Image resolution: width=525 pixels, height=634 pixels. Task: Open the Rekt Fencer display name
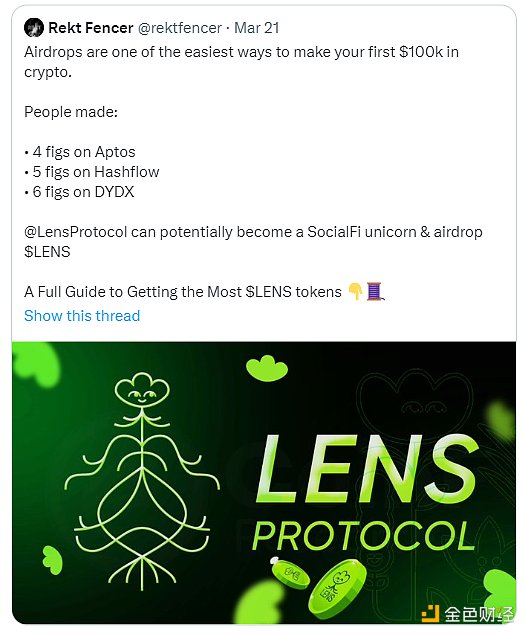pyautogui.click(x=91, y=28)
